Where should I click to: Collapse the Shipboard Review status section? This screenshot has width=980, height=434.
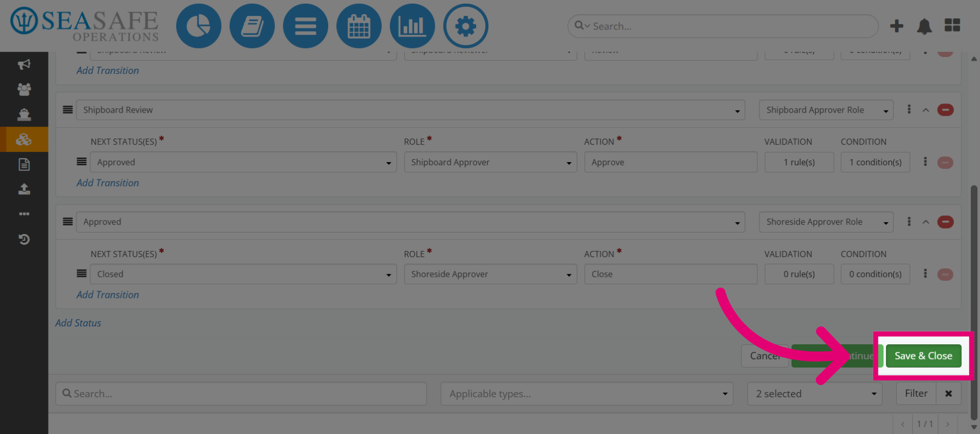[926, 110]
